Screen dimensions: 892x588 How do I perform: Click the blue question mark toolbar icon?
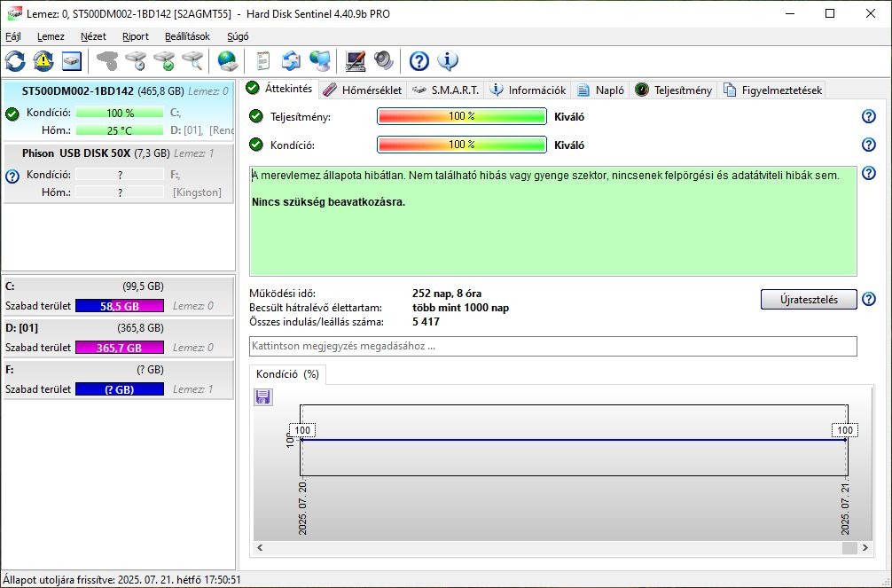pyautogui.click(x=419, y=61)
